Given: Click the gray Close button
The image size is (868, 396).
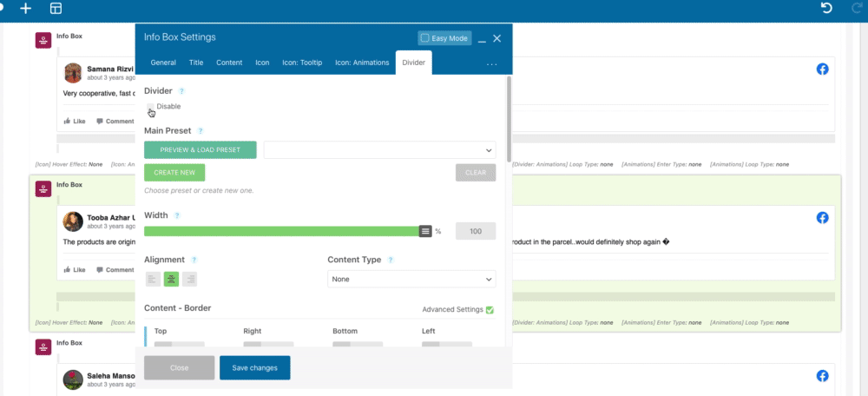Looking at the screenshot, I should 180,367.
